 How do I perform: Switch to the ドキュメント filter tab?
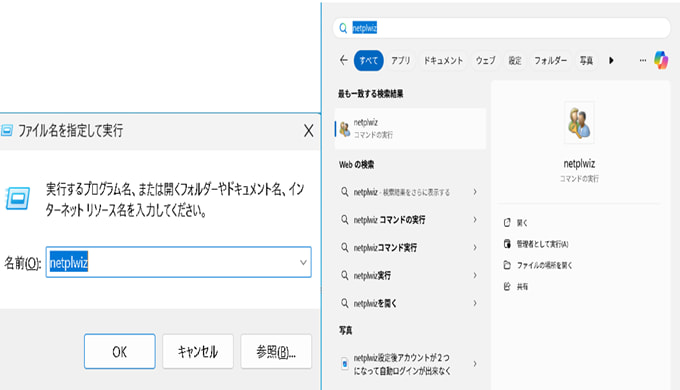[x=443, y=60]
